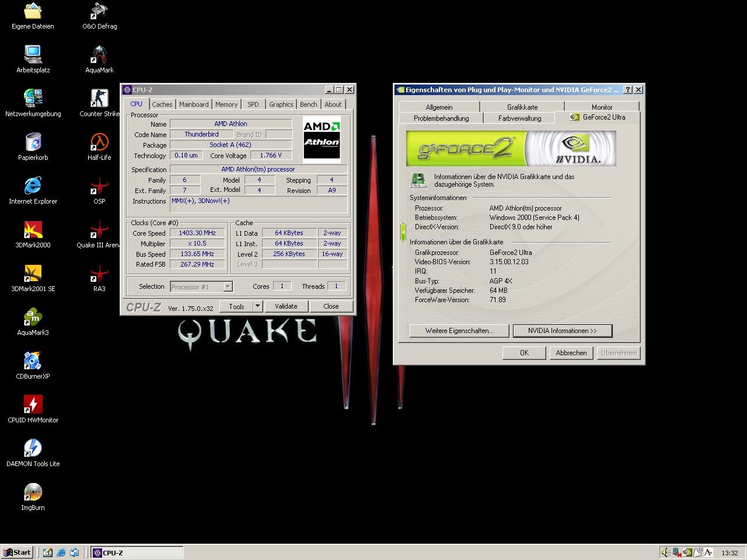The height and width of the screenshot is (560, 747).
Task: Click the Core Speed value 1403.30 MHz
Action: (197, 233)
